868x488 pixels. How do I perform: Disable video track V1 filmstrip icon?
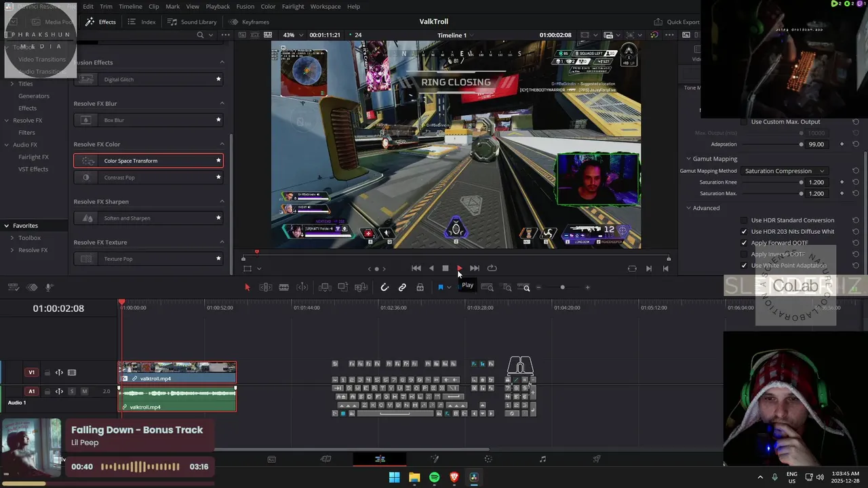72,373
